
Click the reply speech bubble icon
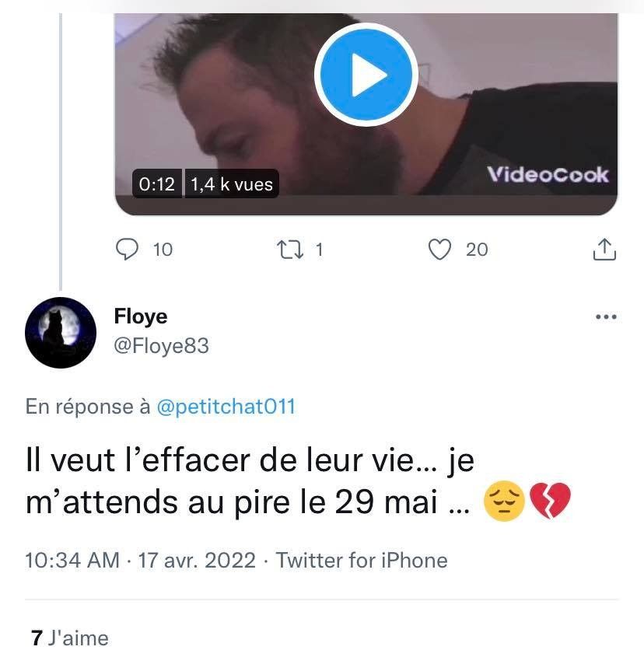(x=127, y=249)
